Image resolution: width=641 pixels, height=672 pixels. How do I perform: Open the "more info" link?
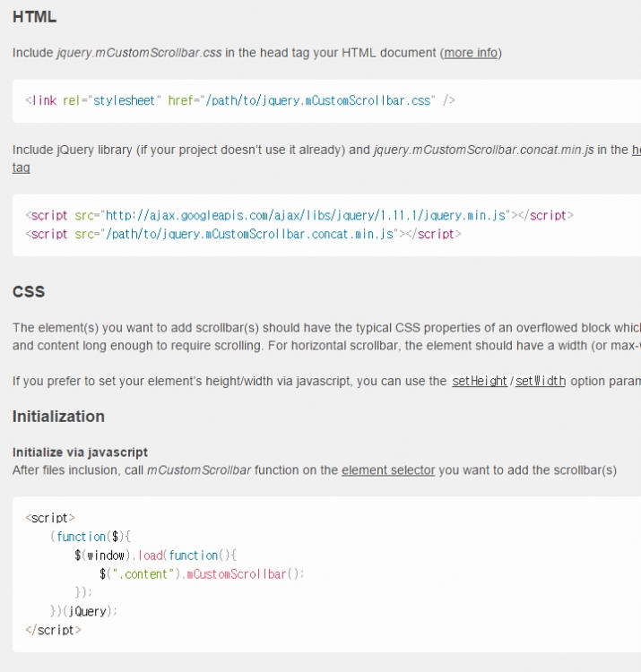[471, 53]
